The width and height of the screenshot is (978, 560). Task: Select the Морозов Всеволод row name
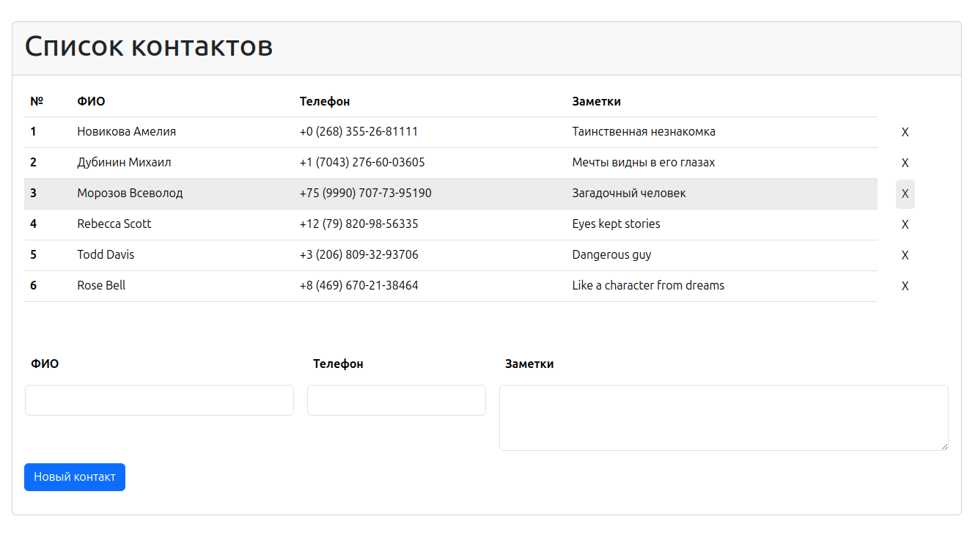[130, 194]
